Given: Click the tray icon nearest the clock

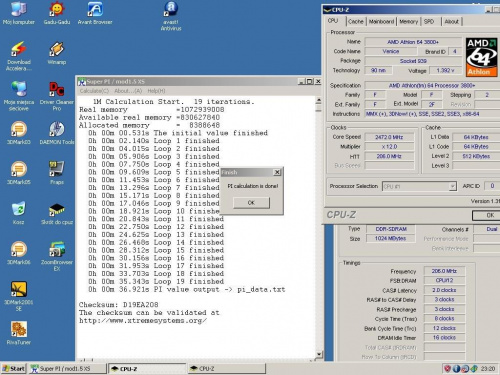Looking at the screenshot, I should (474, 368).
